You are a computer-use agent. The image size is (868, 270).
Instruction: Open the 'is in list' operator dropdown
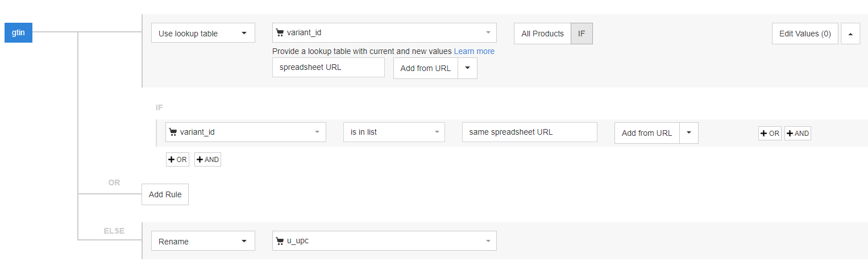click(394, 132)
